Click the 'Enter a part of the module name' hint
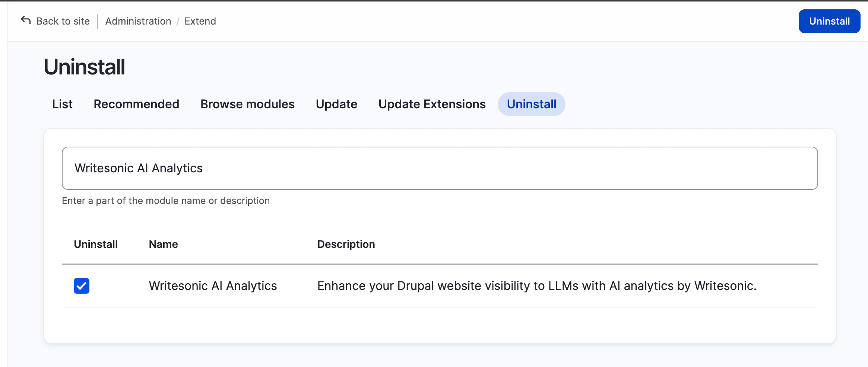 pos(166,201)
